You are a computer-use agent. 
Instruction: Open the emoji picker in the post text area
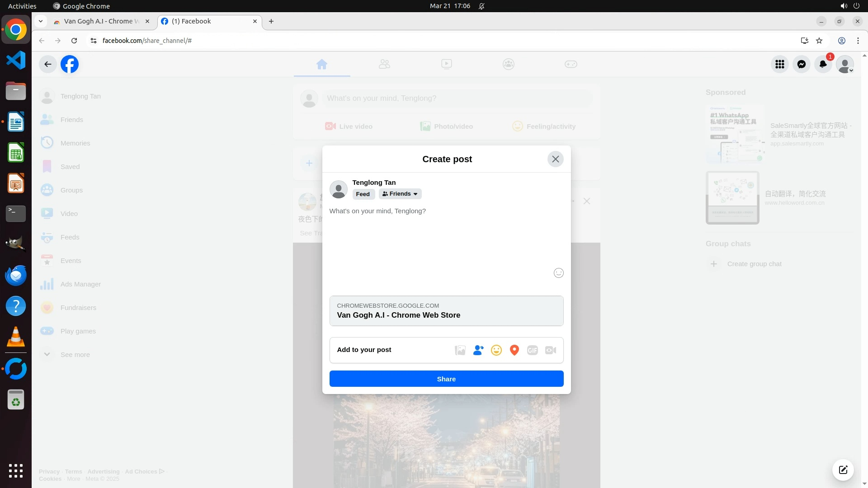(558, 273)
